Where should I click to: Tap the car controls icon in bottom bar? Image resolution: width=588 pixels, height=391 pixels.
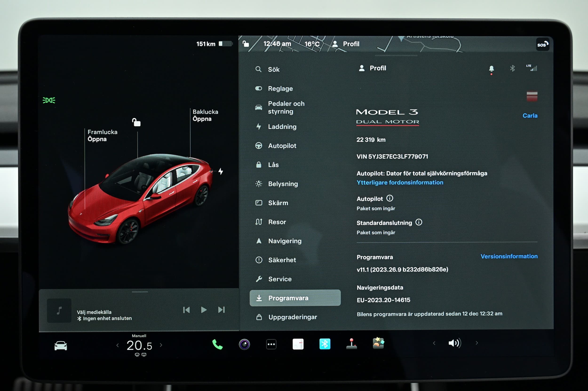[61, 346]
